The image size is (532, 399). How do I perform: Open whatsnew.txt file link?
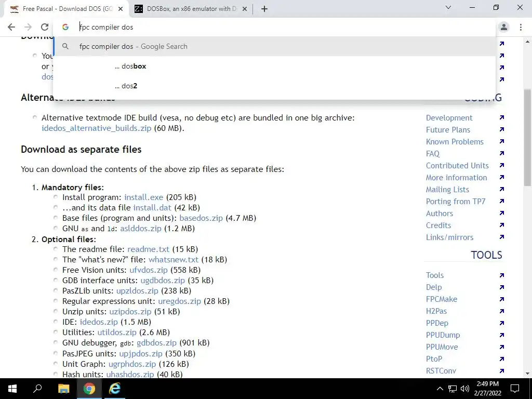pyautogui.click(x=174, y=260)
